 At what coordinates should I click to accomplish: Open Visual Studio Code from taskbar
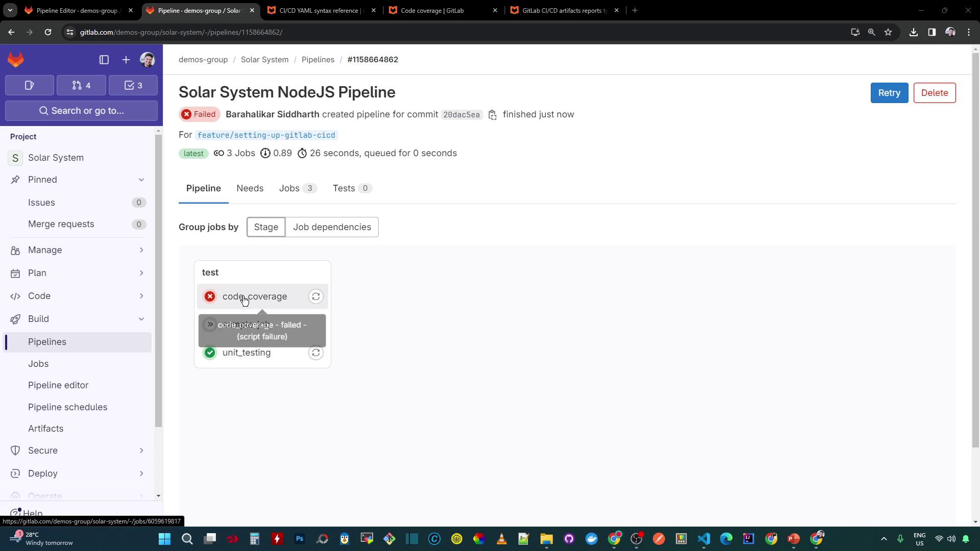(x=704, y=539)
